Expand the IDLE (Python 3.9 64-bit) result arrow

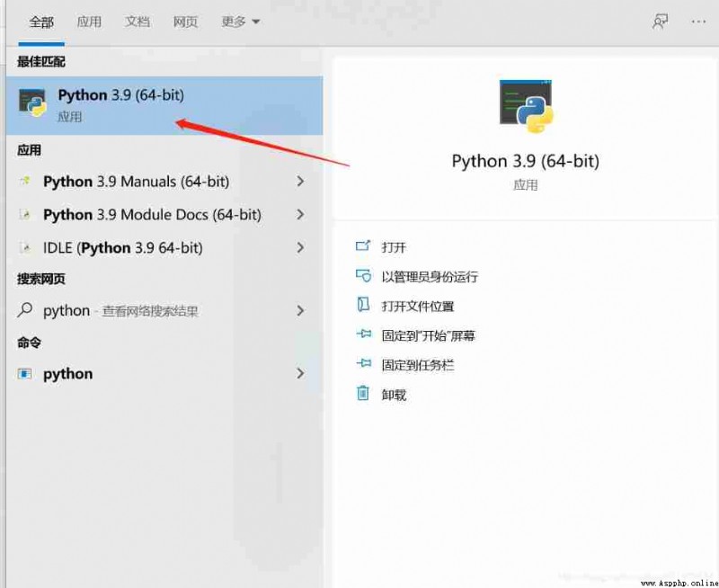coord(300,247)
